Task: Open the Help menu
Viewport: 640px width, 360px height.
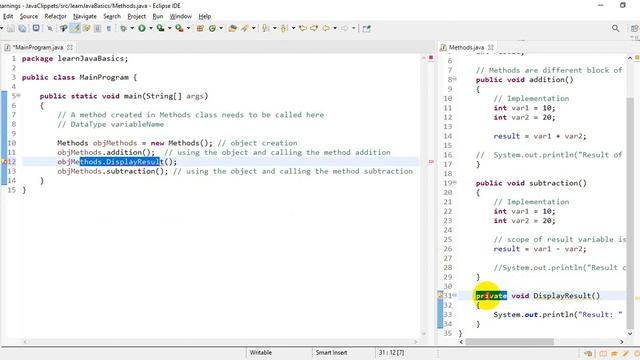Action: 204,16
